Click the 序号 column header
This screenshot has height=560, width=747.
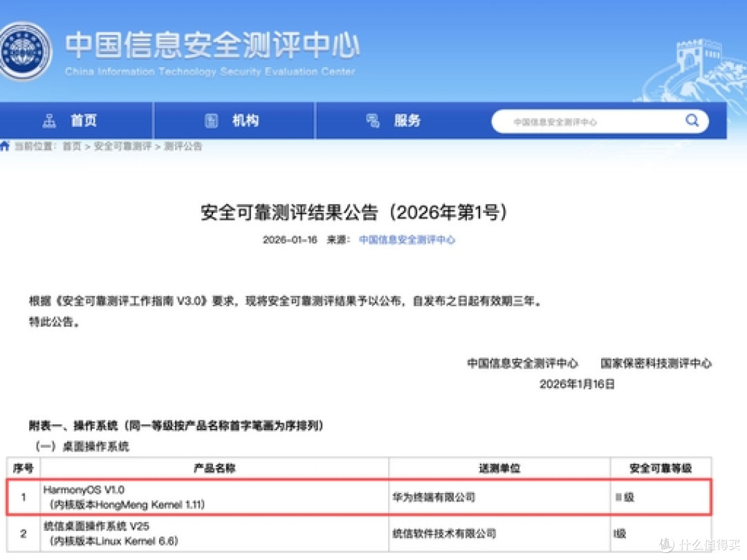pyautogui.click(x=24, y=468)
